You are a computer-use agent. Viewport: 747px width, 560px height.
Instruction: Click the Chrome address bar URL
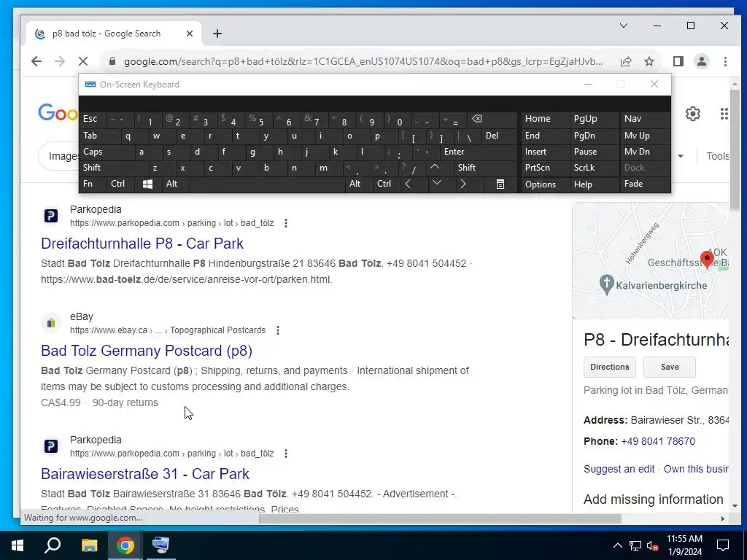click(x=363, y=61)
